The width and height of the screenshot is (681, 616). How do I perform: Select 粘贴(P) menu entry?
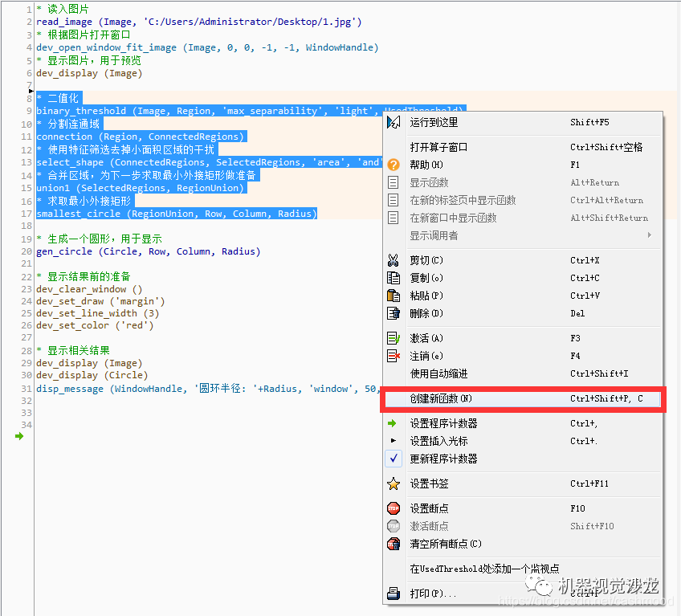[523, 296]
